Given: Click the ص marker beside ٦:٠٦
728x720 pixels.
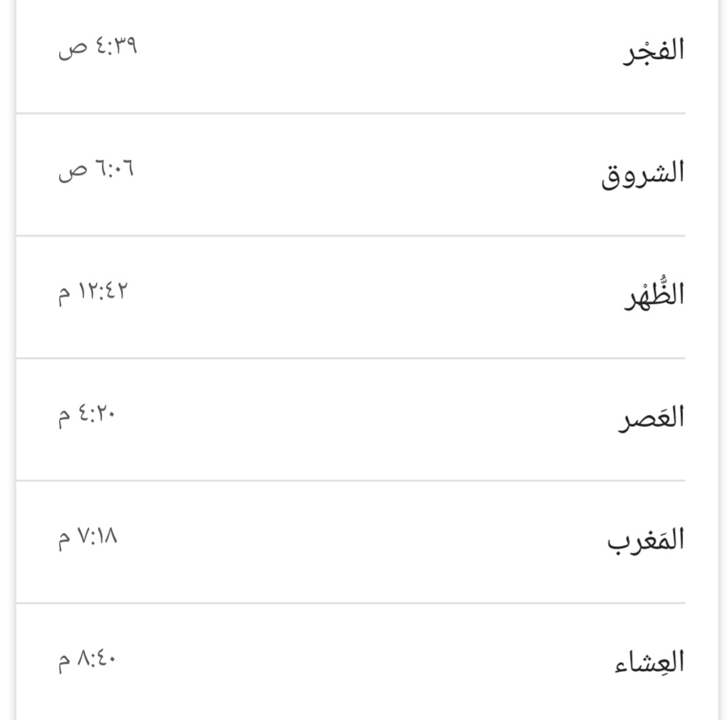Looking at the screenshot, I should (x=73, y=172).
